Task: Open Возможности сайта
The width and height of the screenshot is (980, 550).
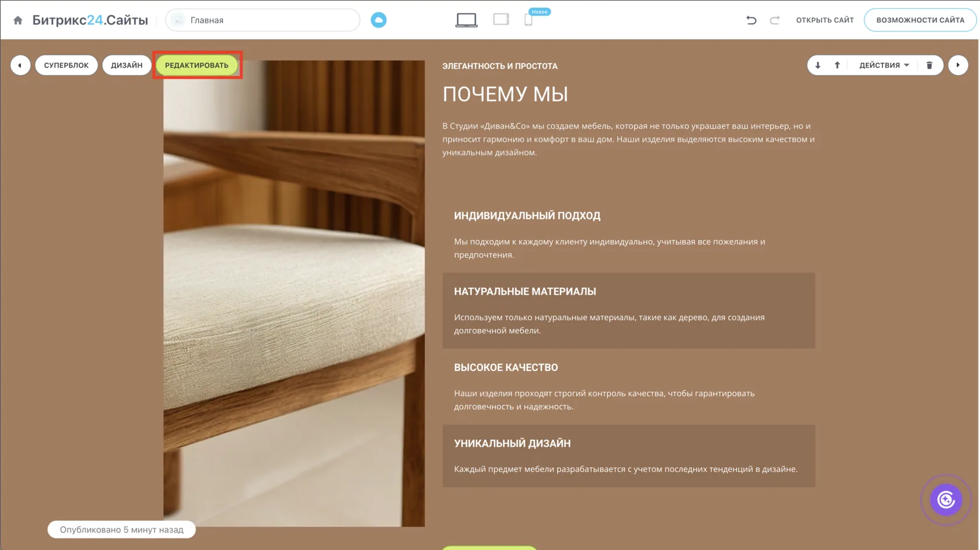Action: click(920, 20)
